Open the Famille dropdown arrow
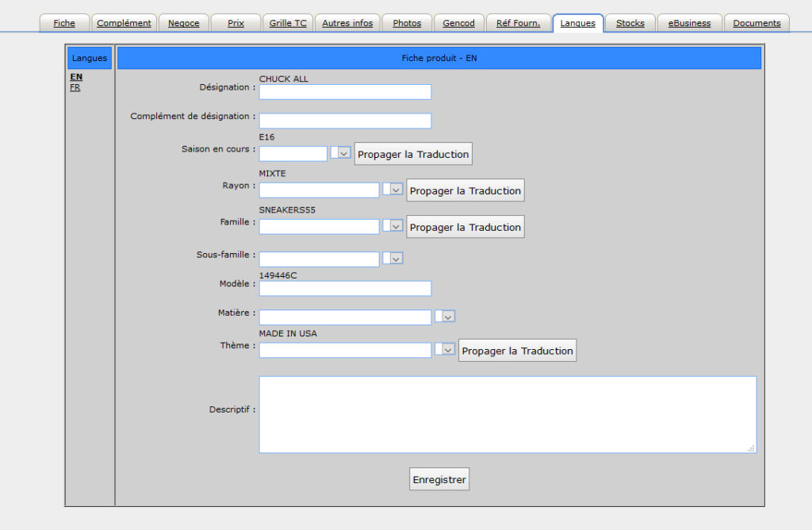Image resolution: width=812 pixels, height=530 pixels. (396, 226)
